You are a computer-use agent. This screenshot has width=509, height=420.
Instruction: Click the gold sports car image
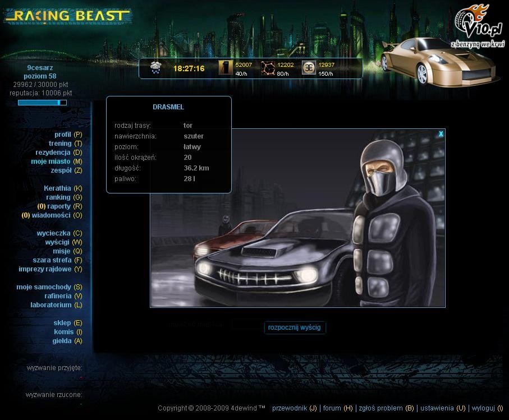coord(440,63)
